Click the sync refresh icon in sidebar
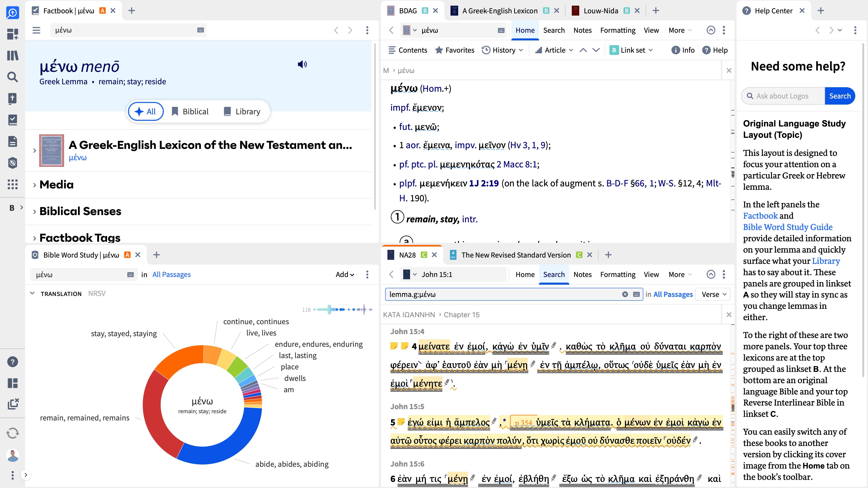This screenshot has width=868, height=488. pos(12,433)
